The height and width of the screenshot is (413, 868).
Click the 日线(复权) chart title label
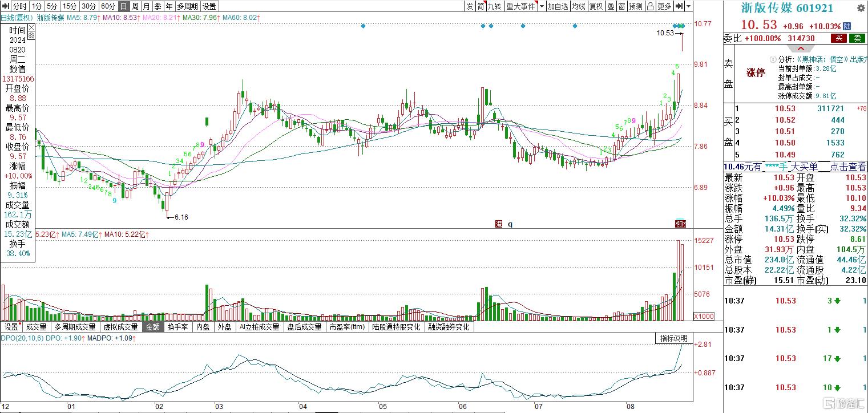(17, 18)
